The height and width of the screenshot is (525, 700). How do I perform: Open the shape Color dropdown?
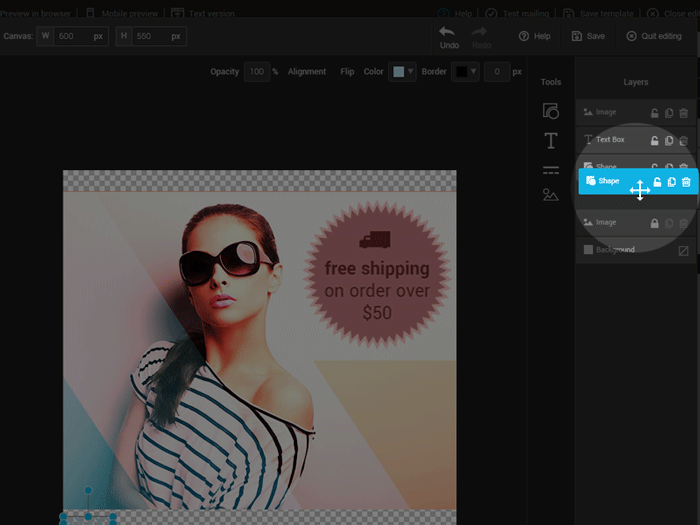point(403,72)
